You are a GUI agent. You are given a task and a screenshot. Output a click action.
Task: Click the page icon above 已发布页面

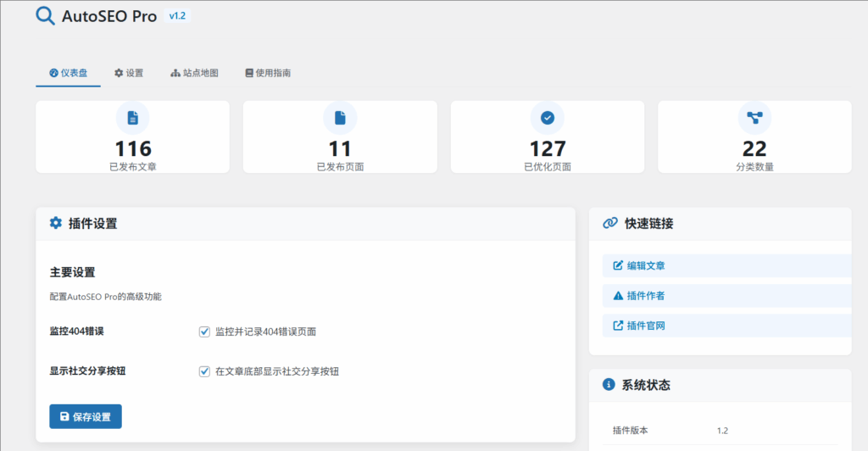tap(340, 118)
